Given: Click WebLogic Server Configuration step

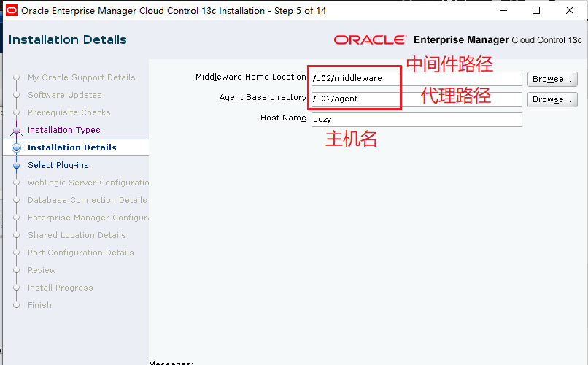Looking at the screenshot, I should click(x=88, y=182).
